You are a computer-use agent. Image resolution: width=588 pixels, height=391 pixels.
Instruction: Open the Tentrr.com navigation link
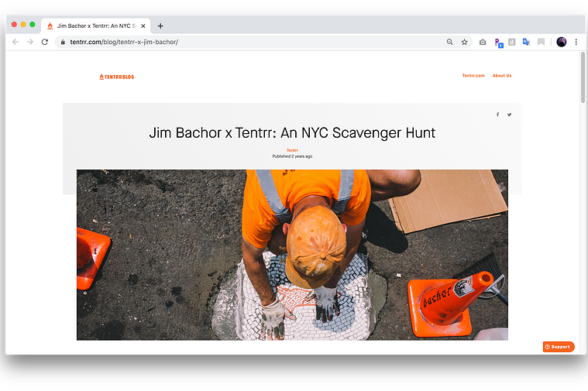click(x=473, y=76)
